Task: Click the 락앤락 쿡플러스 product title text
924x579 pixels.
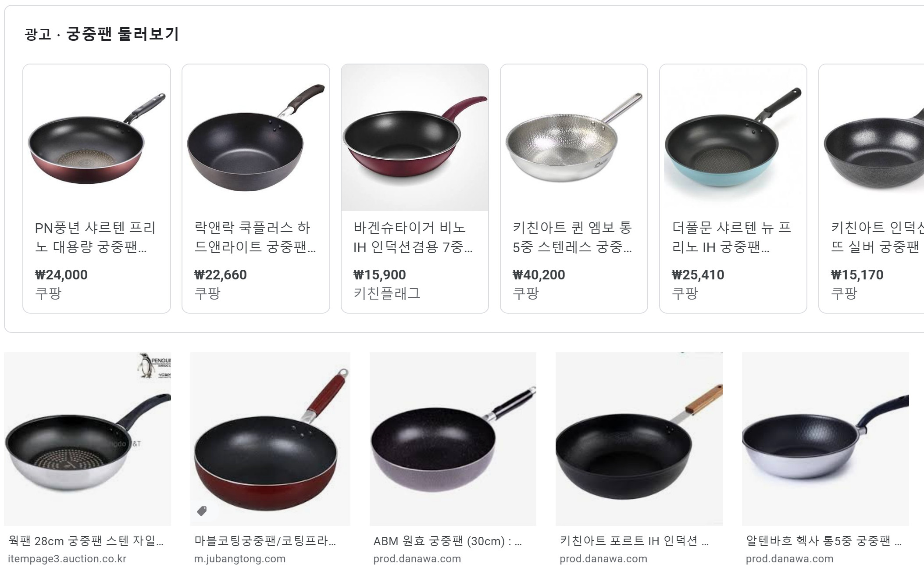Action: pos(255,237)
